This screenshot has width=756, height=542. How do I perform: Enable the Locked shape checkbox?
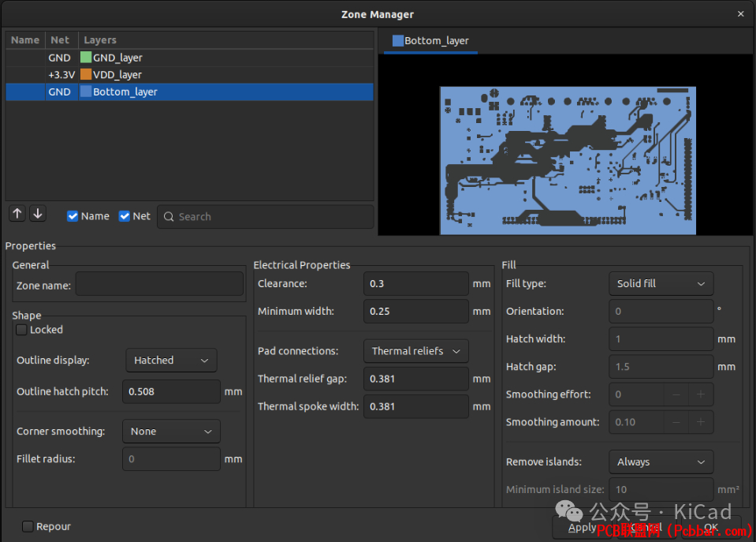pos(21,330)
